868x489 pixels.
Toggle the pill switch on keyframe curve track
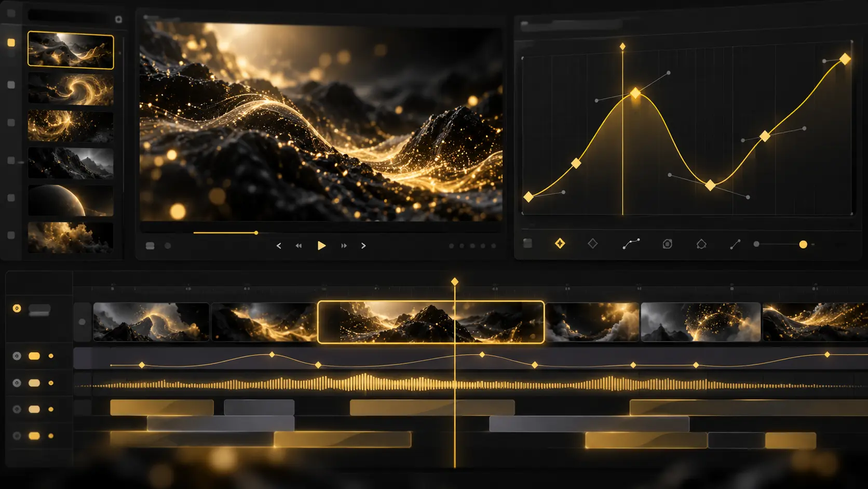point(34,356)
